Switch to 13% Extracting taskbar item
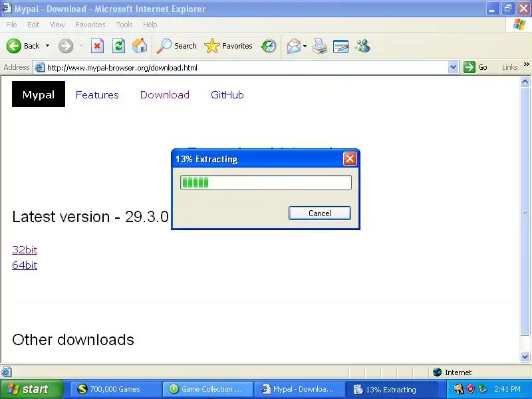The image size is (532, 399). pos(391,389)
